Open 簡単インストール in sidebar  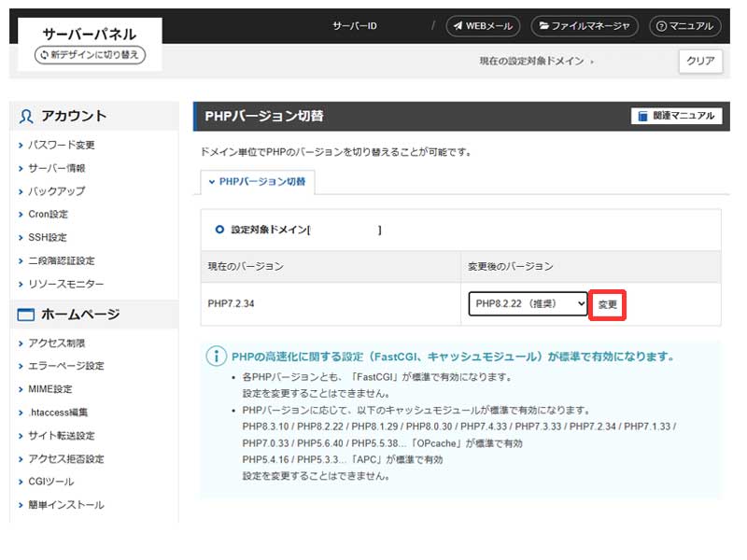pyautogui.click(x=65, y=505)
